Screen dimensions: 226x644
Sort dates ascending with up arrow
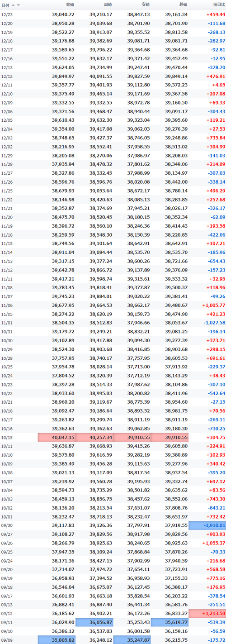tap(14, 5)
